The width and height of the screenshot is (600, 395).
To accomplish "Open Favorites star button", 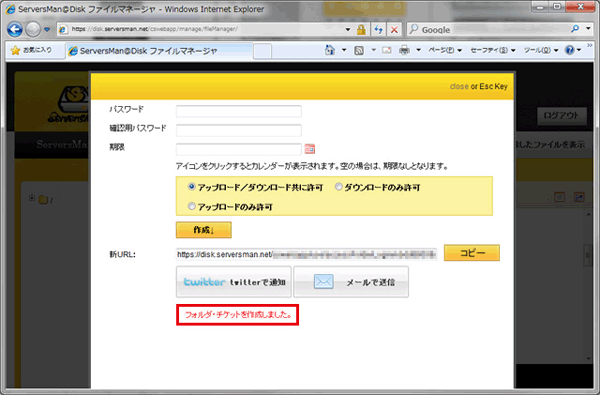I will pos(32,50).
